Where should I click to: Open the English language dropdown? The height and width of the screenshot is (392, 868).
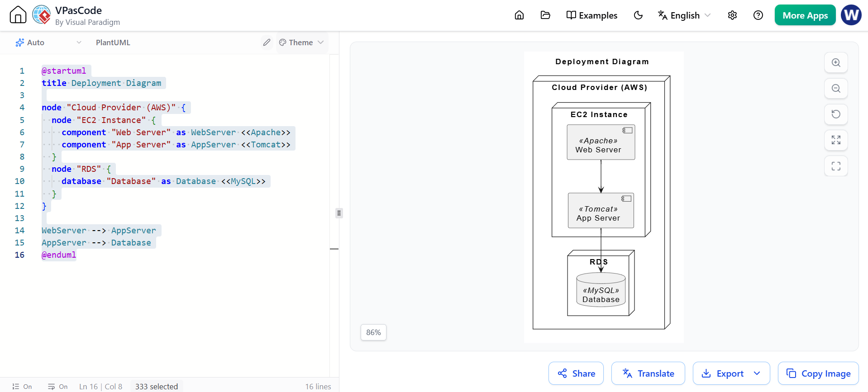(x=684, y=15)
